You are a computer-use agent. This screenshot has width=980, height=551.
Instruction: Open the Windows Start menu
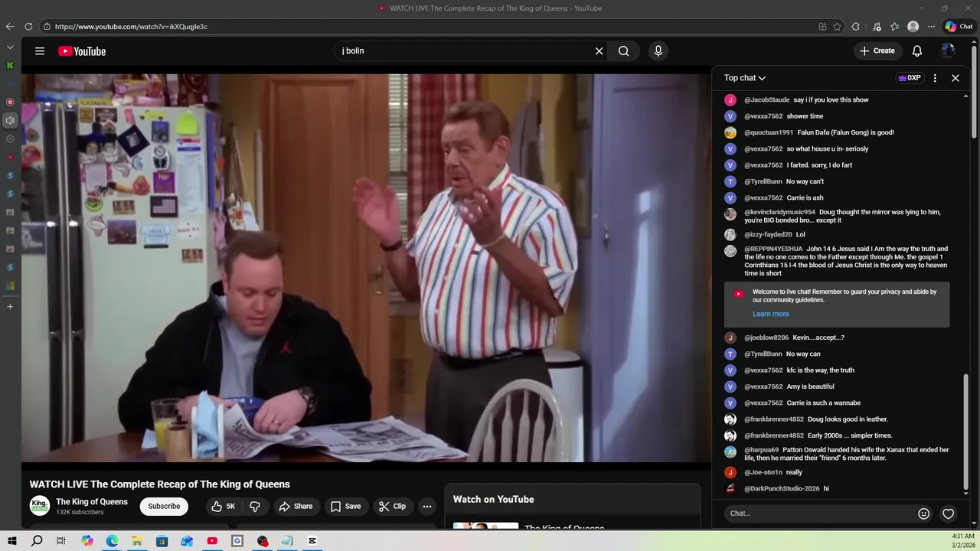pyautogui.click(x=12, y=541)
